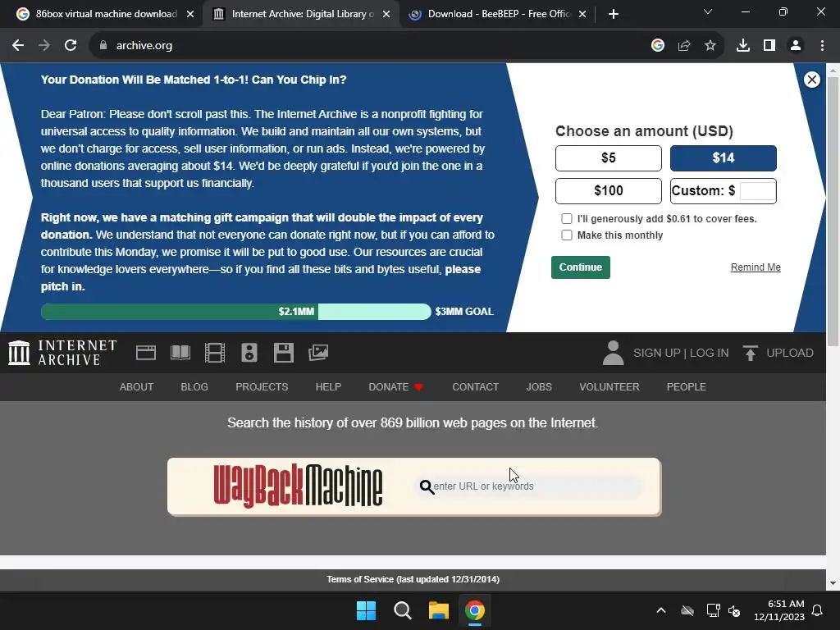840x630 pixels.
Task: Switch to Download - BeeBEEP tab
Action: point(498,14)
